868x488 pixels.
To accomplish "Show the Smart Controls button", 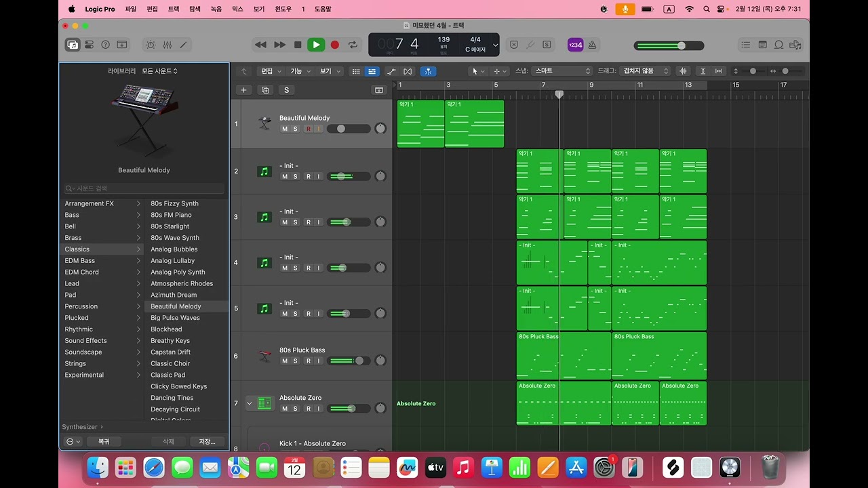I will 150,45.
